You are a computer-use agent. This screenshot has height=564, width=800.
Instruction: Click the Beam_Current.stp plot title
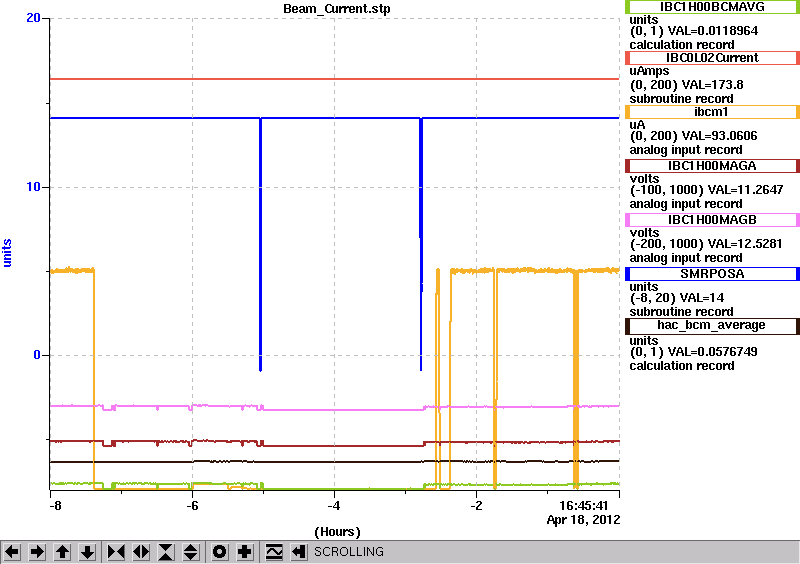[x=337, y=9]
